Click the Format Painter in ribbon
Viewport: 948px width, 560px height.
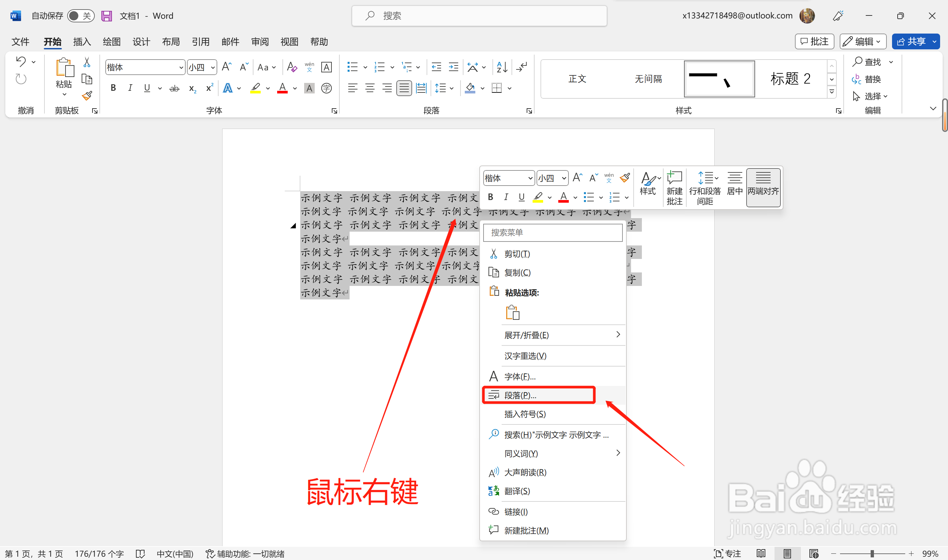(x=87, y=95)
